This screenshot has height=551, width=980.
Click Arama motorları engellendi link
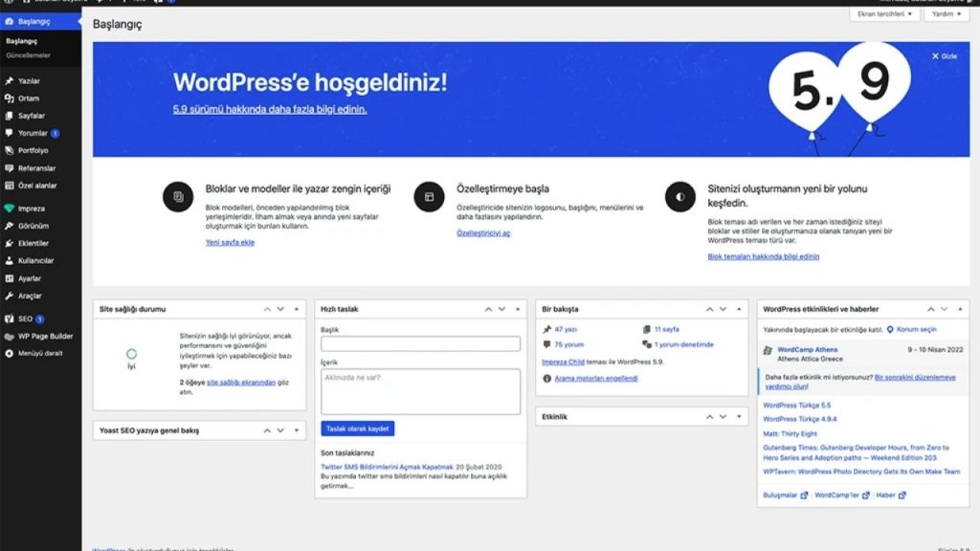(596, 379)
